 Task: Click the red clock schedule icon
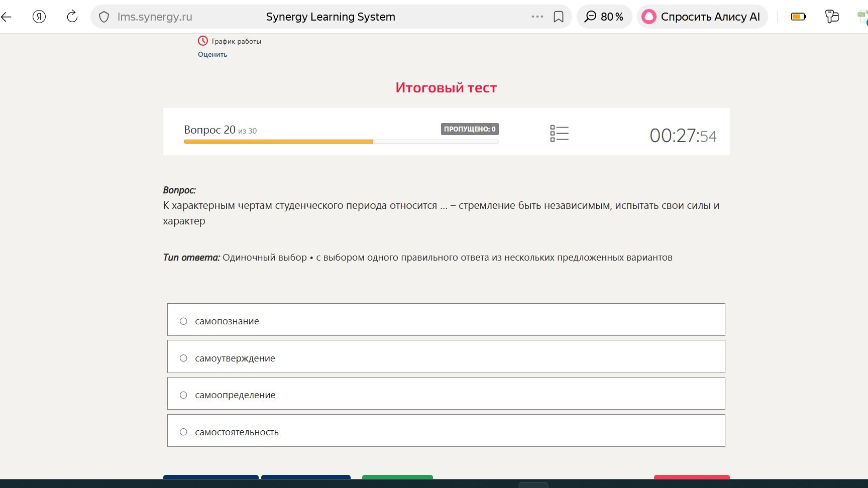[x=203, y=41]
